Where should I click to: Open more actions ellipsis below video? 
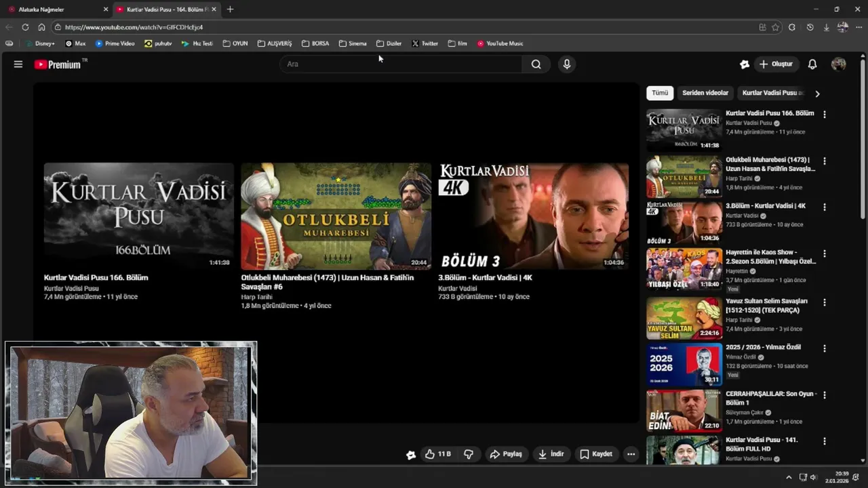[631, 454]
